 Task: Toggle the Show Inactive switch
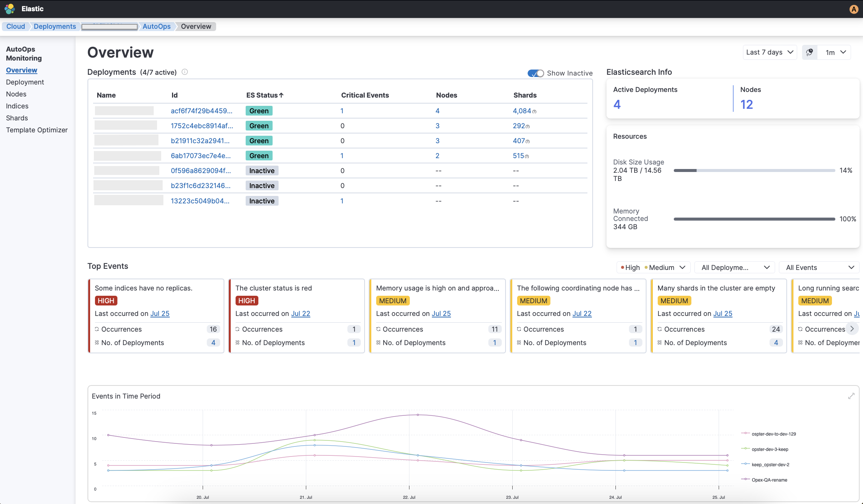click(x=535, y=73)
